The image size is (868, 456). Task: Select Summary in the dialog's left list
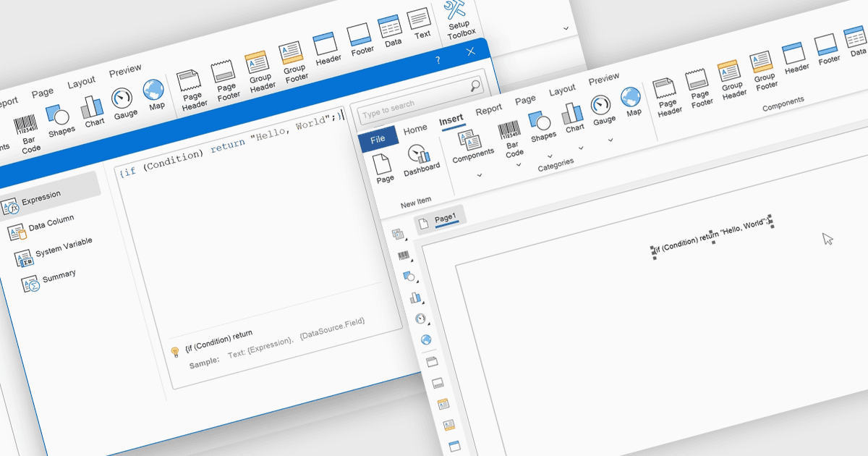[x=48, y=279]
